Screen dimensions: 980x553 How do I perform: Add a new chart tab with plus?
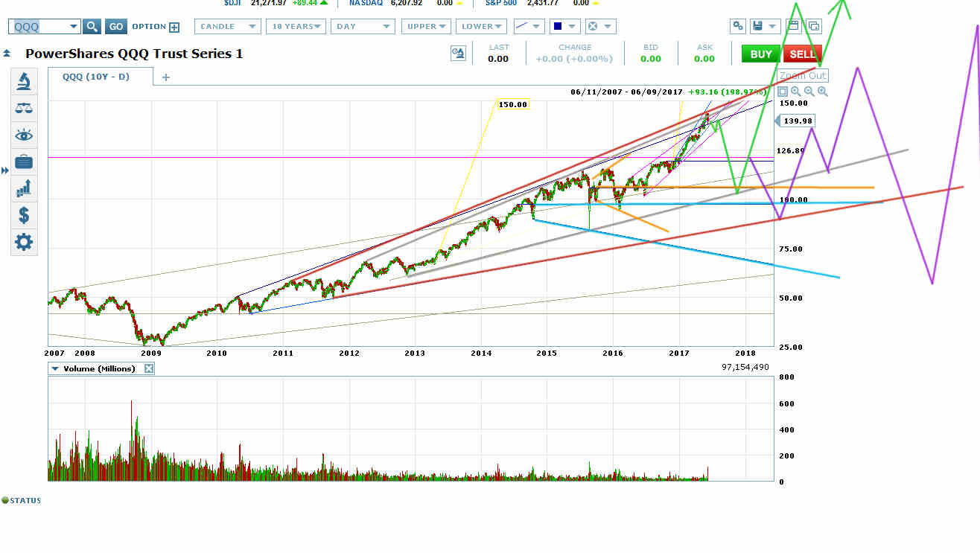point(166,77)
